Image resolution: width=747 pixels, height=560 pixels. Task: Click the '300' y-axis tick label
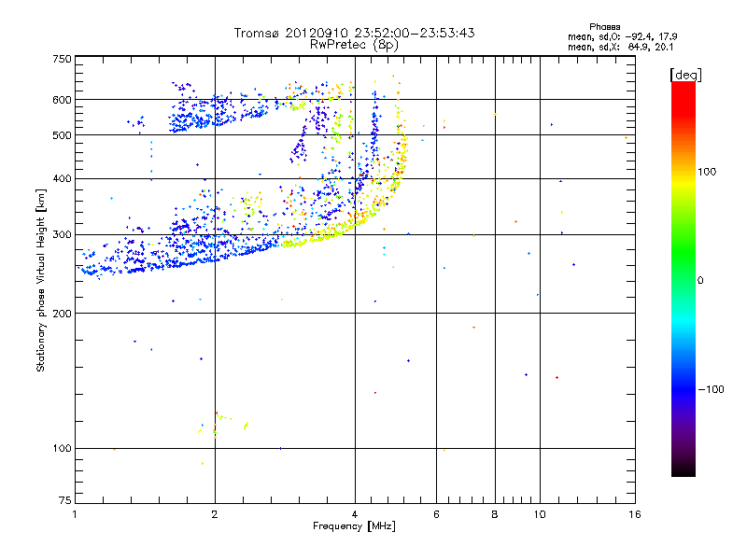pyautogui.click(x=62, y=235)
